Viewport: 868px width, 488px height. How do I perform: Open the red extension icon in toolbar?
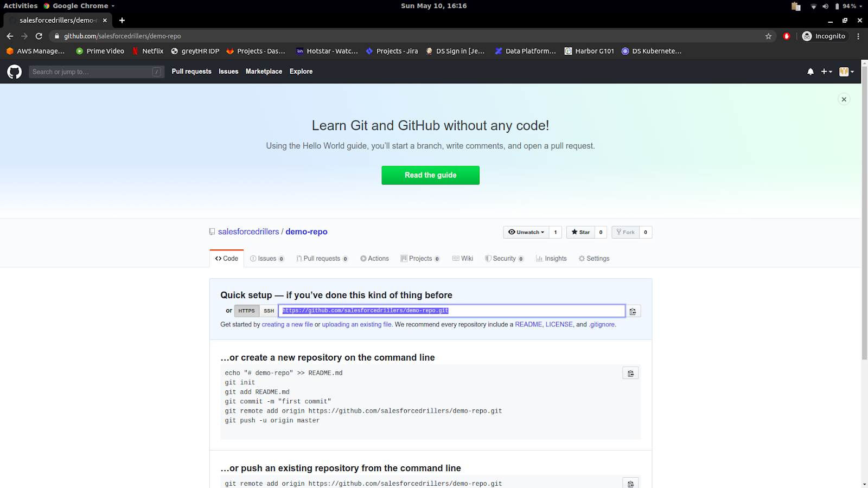[x=787, y=36]
